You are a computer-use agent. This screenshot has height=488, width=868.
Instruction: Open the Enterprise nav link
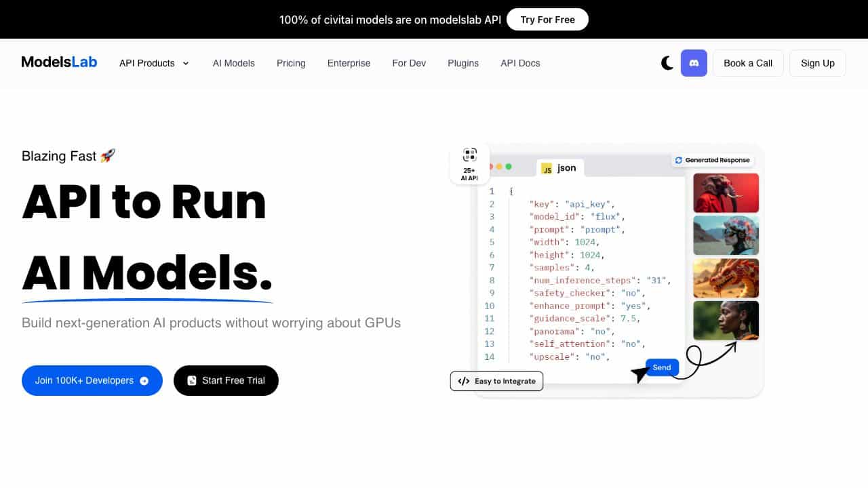[349, 63]
